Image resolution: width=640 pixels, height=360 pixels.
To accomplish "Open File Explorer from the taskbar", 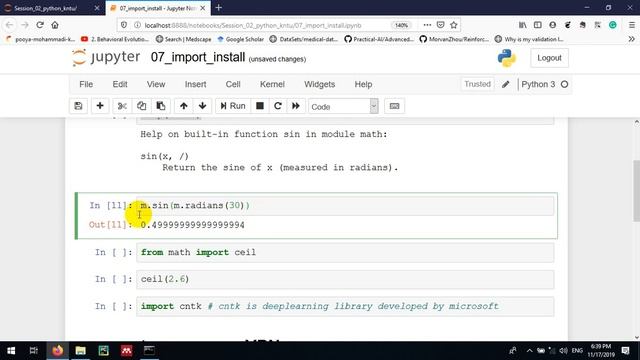I will (80, 351).
